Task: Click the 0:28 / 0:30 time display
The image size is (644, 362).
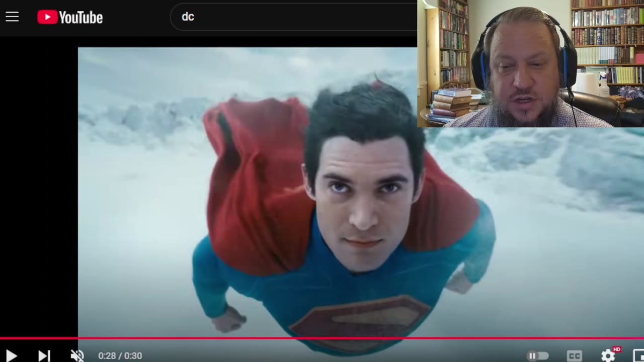Action: (x=120, y=356)
